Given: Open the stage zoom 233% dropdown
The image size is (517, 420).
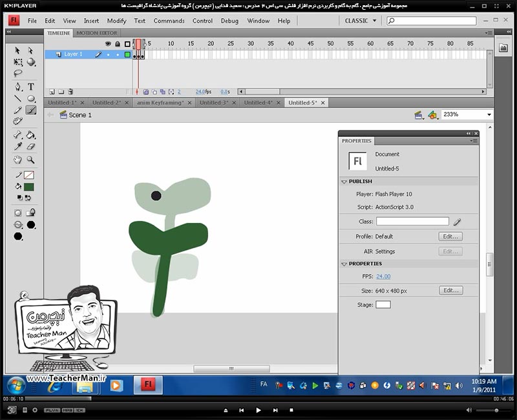Looking at the screenshot, I should coord(489,115).
